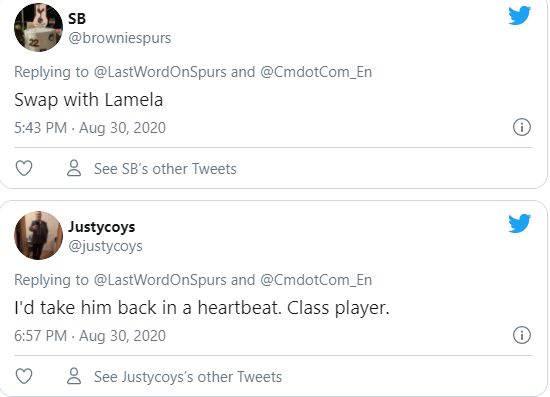
Task: Click the 5:43 PM Aug 30, 2020 timestamp
Action: click(x=90, y=128)
